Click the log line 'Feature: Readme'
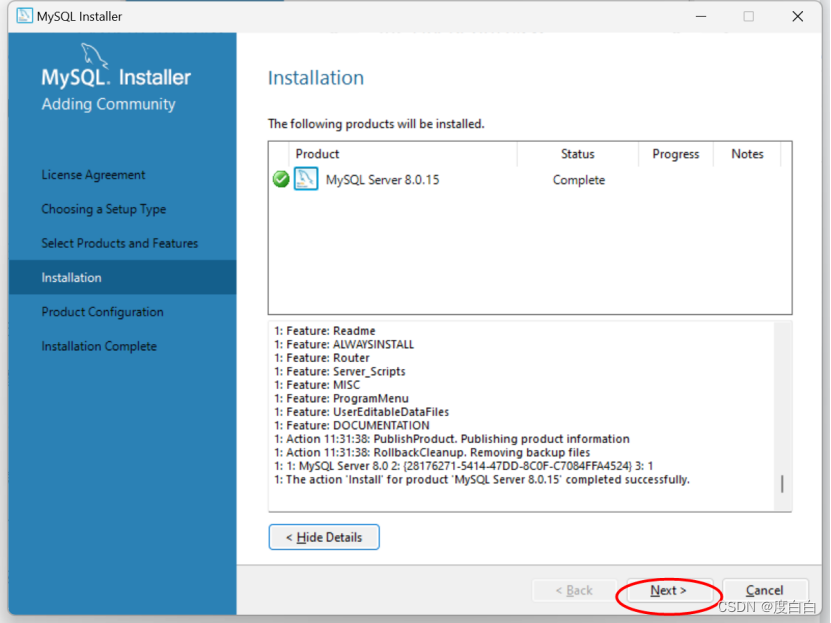 (x=325, y=331)
